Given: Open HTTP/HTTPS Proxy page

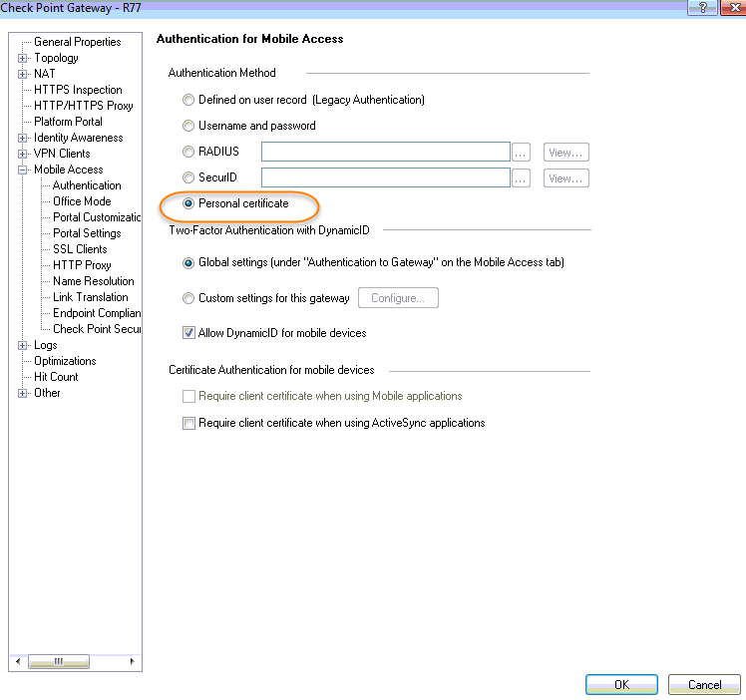Looking at the screenshot, I should click(x=83, y=106).
